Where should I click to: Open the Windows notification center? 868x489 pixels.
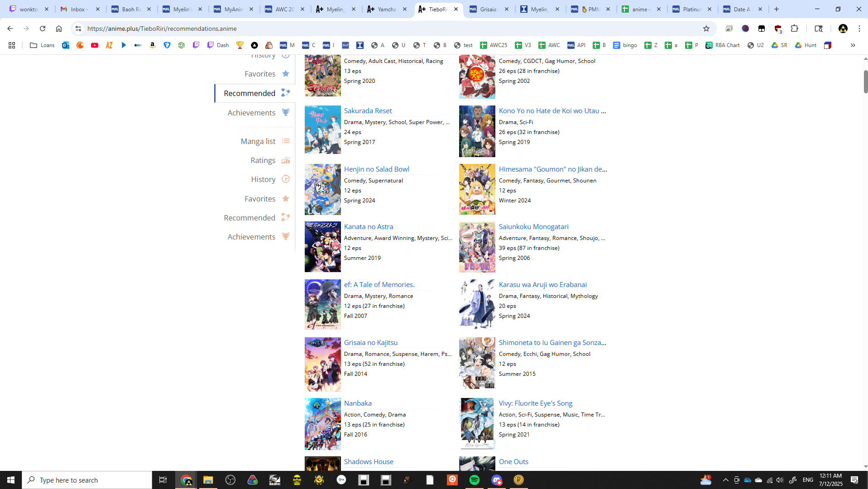pos(854,480)
